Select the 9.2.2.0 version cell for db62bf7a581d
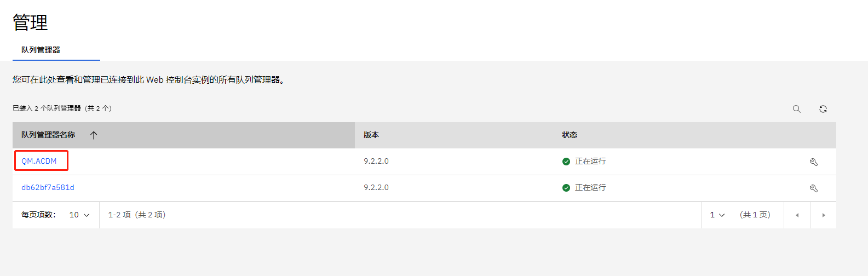The width and height of the screenshot is (868, 276). pos(376,187)
